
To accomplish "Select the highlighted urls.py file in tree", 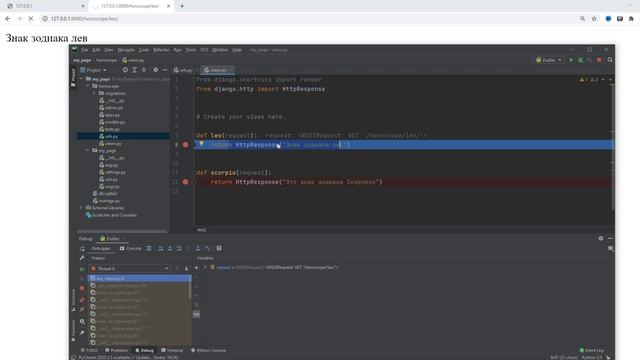I will coord(123,136).
